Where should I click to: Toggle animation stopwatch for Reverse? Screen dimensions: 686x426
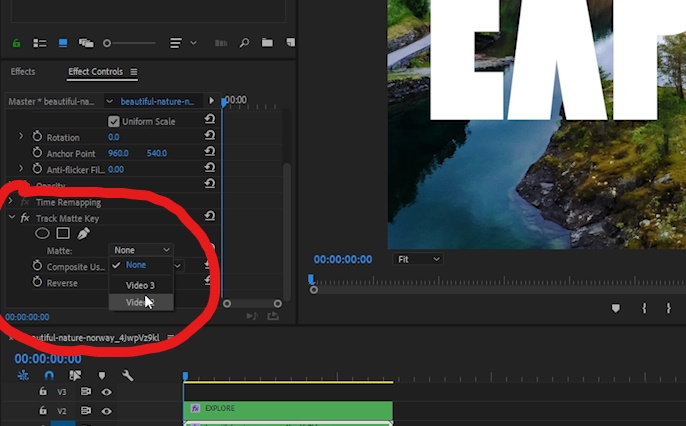coord(37,282)
